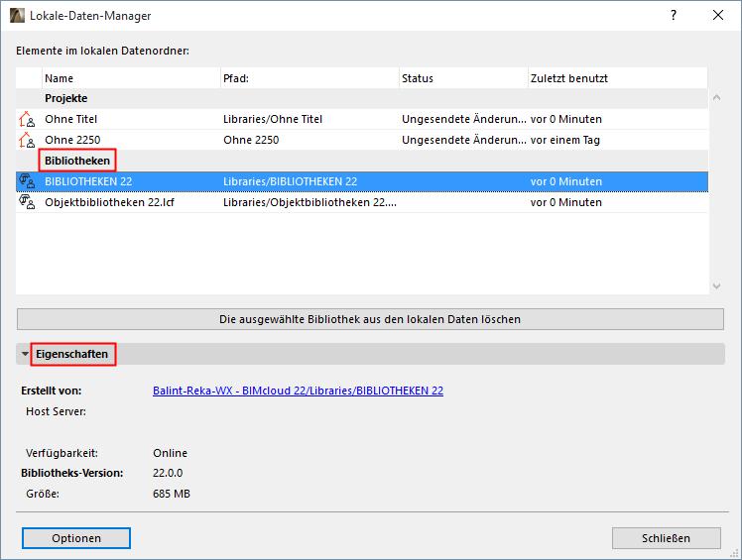The image size is (742, 560).
Task: Click the Größe label
Action: point(43,494)
